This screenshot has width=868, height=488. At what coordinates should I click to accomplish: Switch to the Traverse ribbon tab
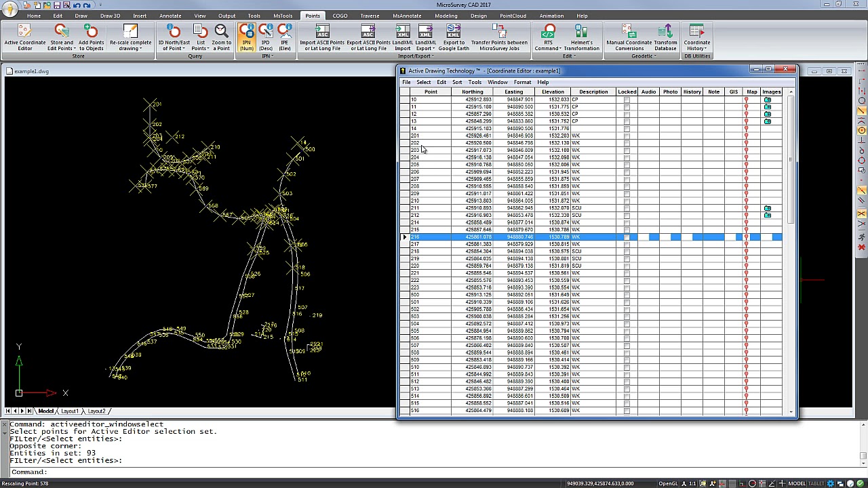(370, 16)
